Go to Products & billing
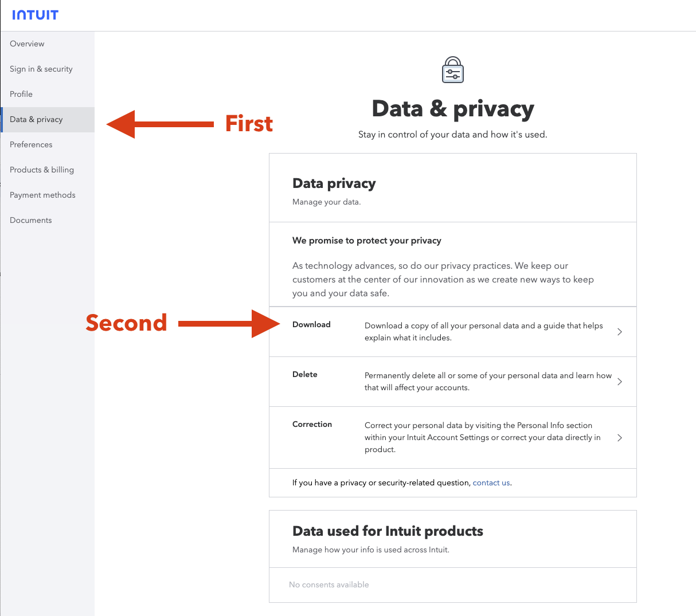The height and width of the screenshot is (616, 696). (42, 170)
